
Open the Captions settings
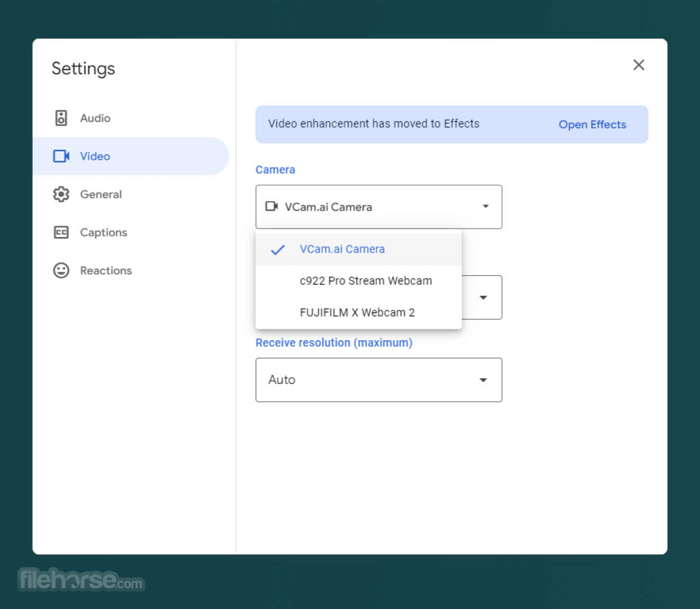(131, 232)
